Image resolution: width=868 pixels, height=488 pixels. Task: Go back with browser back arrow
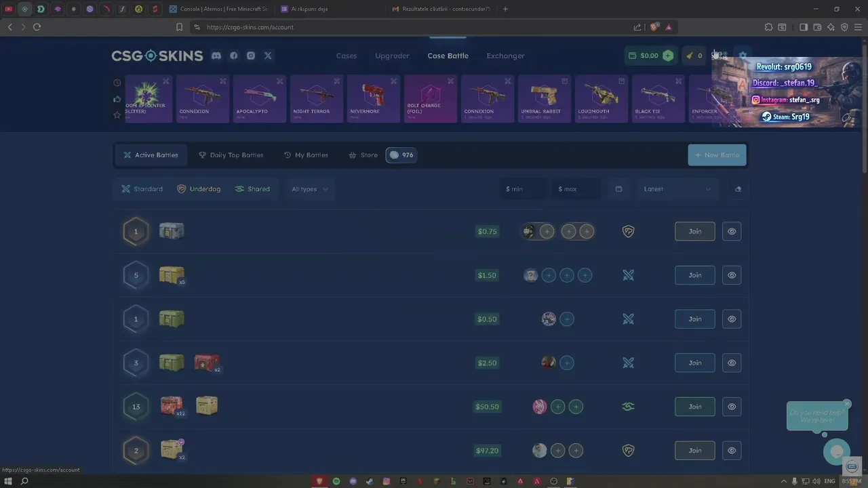[x=9, y=27]
